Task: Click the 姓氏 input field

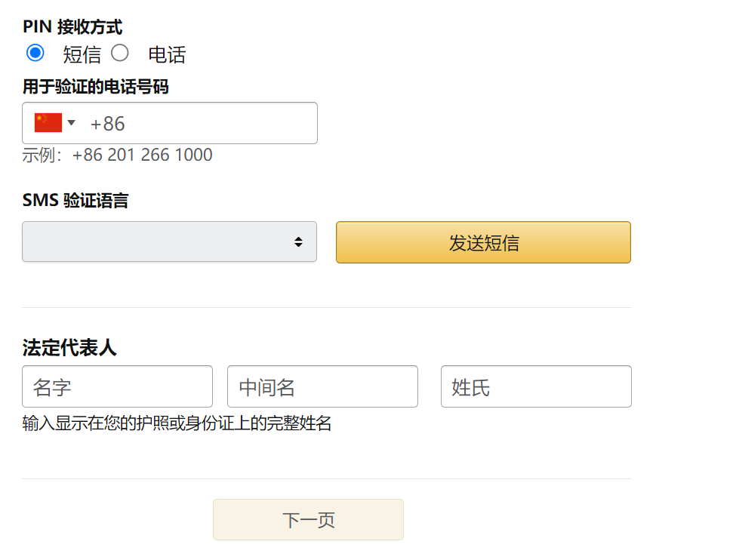Action: [536, 386]
